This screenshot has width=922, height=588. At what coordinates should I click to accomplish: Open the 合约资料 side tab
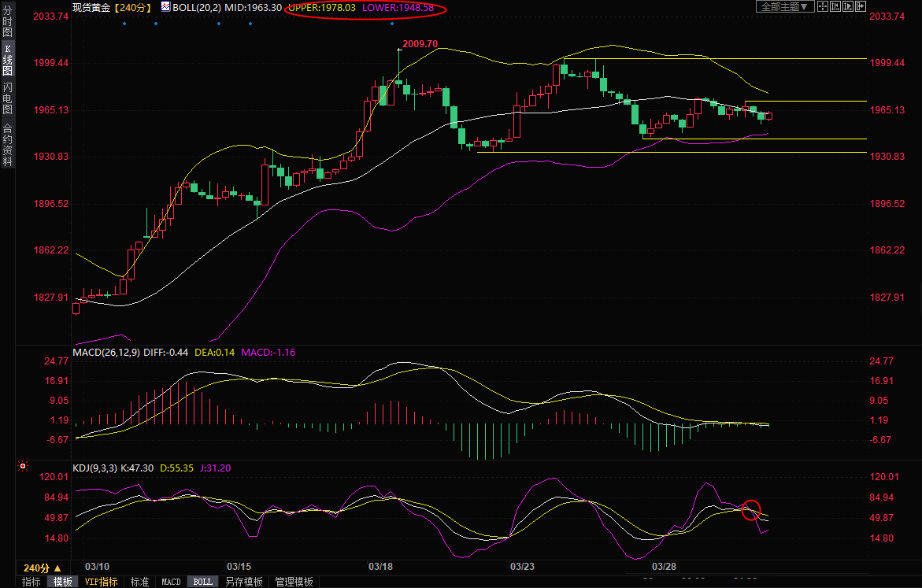point(7,145)
